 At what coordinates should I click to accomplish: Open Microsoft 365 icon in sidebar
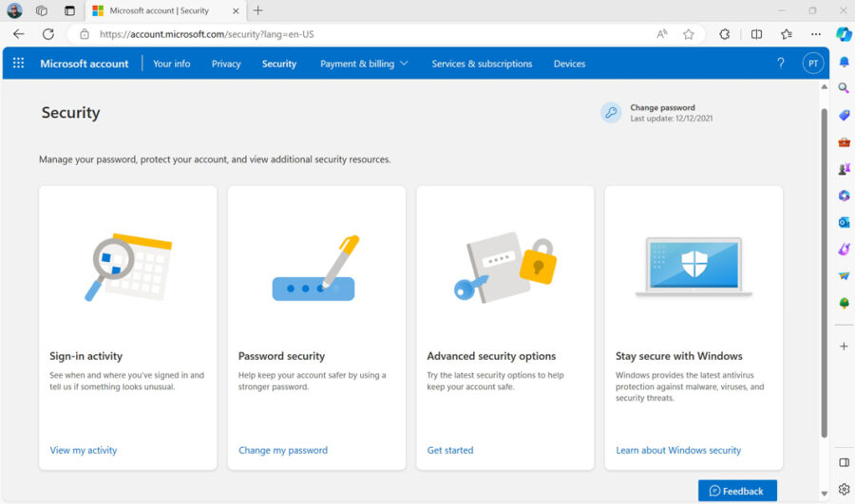[844, 196]
